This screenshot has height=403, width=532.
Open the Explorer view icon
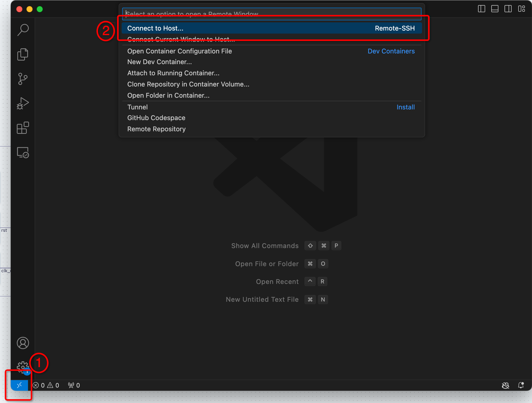pyautogui.click(x=23, y=54)
